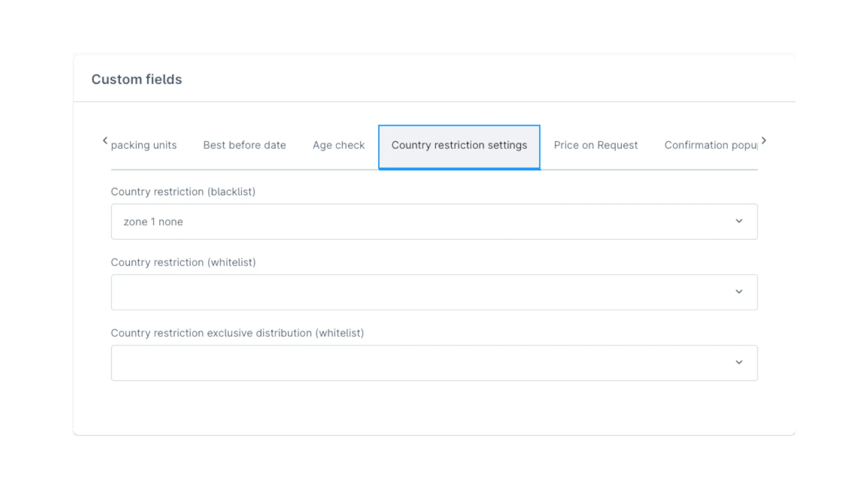Click the blacklist dropdown's chevron arrow
Screen dimensions: 868x488
tap(739, 221)
